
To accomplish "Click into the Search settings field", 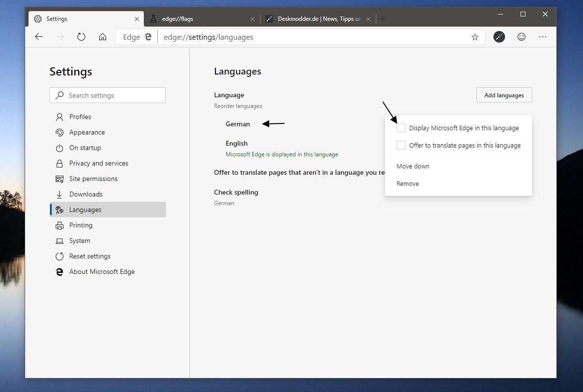I will pyautogui.click(x=107, y=95).
